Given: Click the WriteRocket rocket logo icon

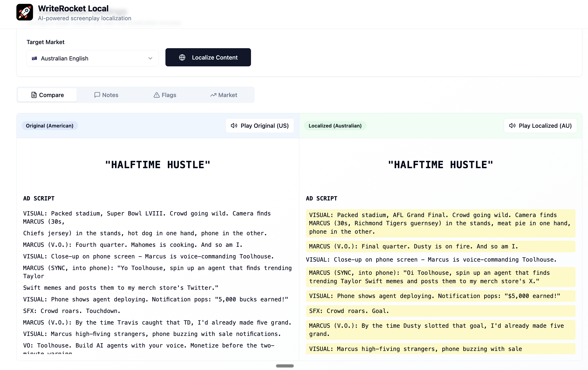Looking at the screenshot, I should pyautogui.click(x=25, y=12).
